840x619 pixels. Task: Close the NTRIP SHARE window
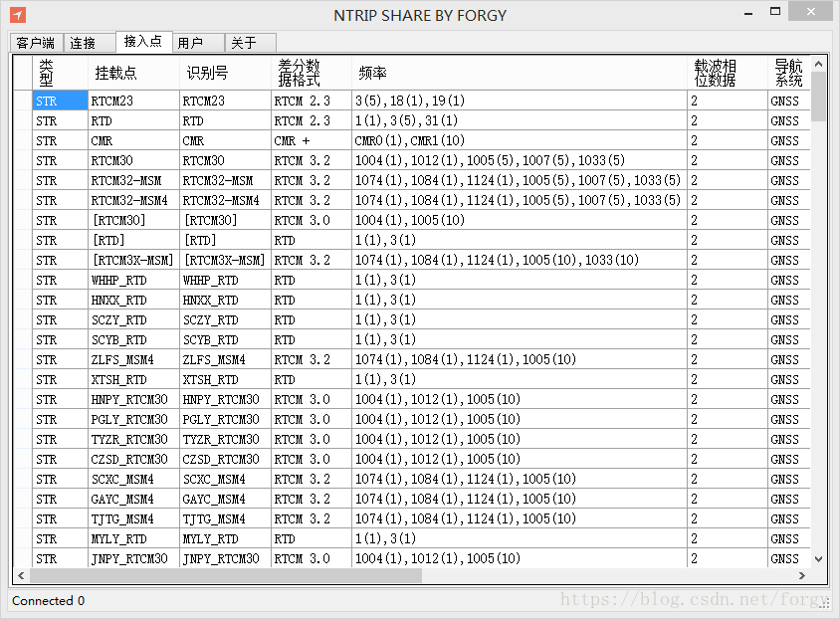810,12
